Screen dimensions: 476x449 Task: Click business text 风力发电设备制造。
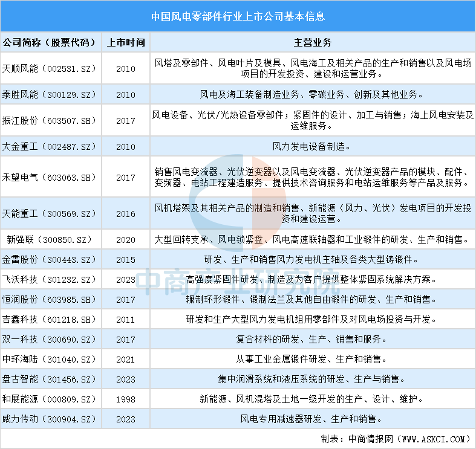[311, 147]
